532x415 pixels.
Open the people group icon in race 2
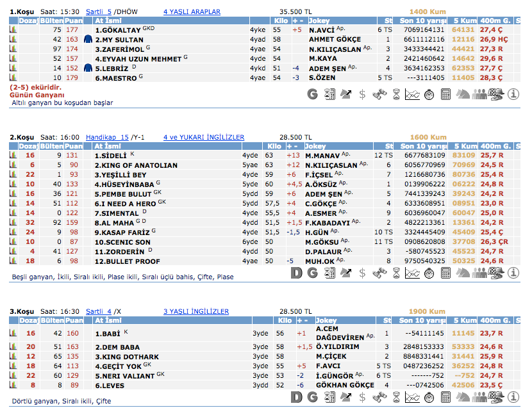pos(479,273)
